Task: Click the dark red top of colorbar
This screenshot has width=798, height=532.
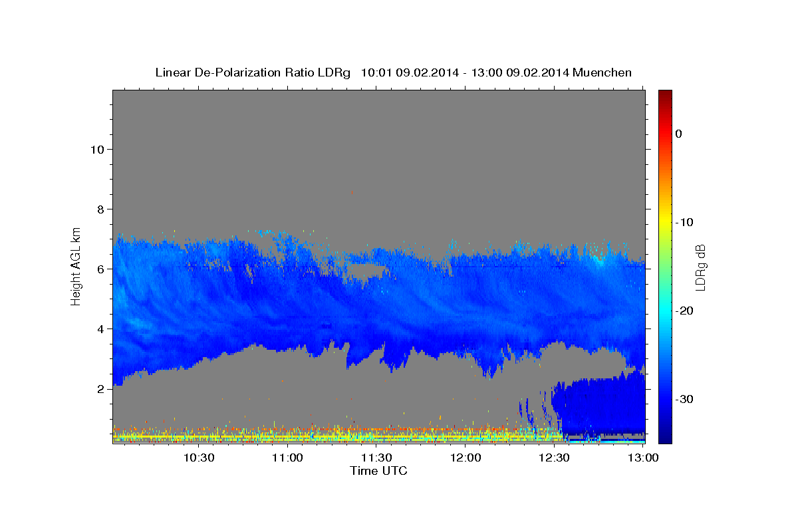Action: [665, 95]
